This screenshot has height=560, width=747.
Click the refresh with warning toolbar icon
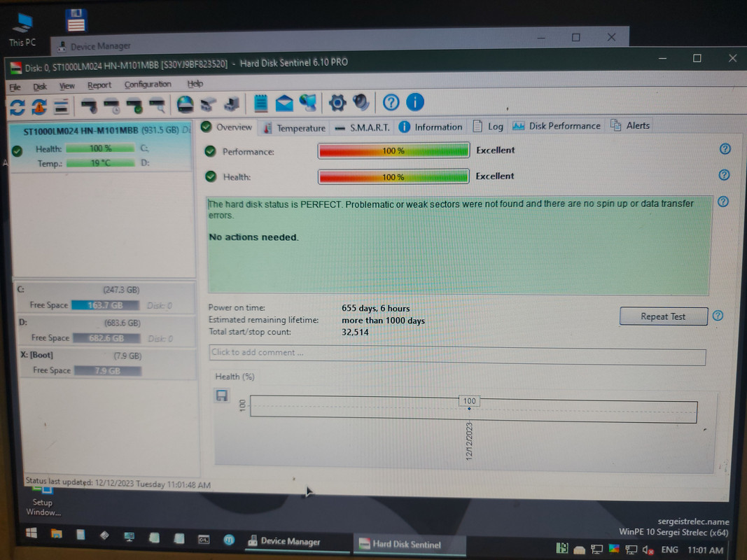click(39, 106)
